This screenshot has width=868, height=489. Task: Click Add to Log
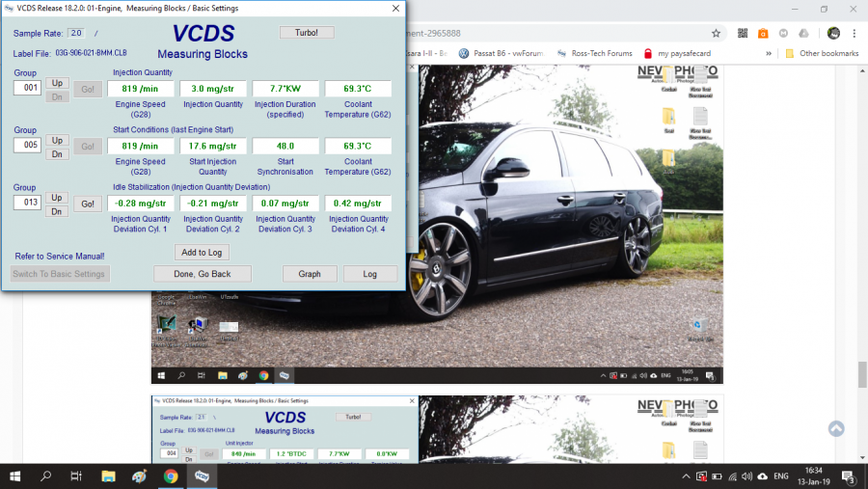click(x=203, y=253)
